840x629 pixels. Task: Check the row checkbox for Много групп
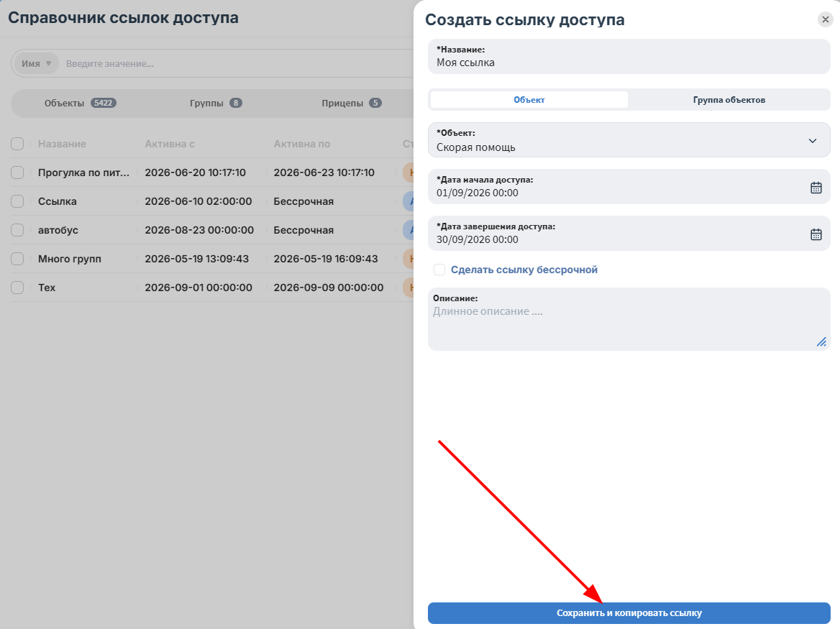point(17,259)
